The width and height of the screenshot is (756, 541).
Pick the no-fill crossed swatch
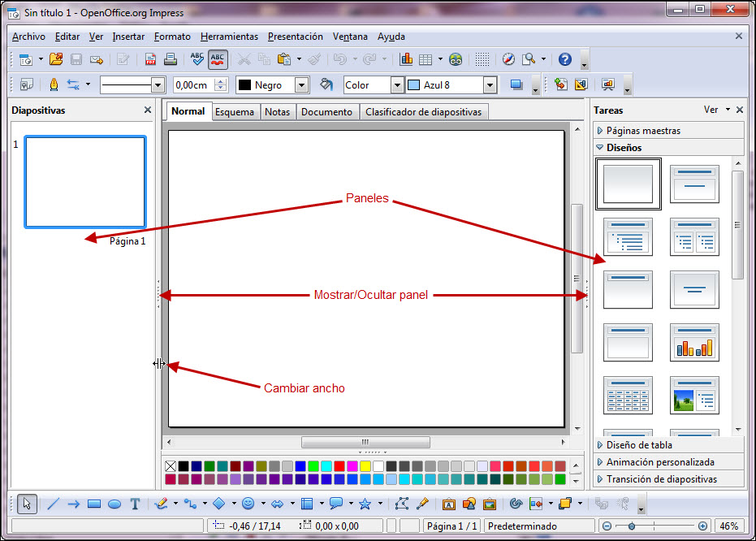171,466
